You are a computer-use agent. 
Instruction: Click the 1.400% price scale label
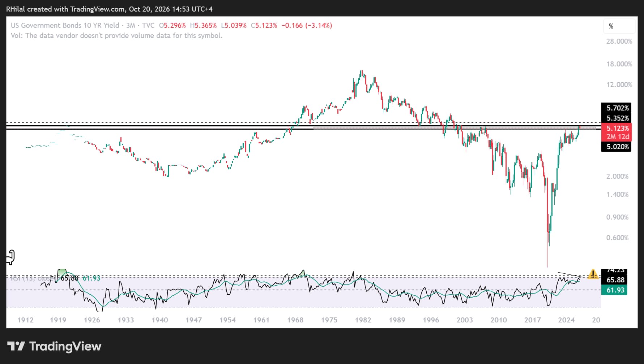[617, 194]
